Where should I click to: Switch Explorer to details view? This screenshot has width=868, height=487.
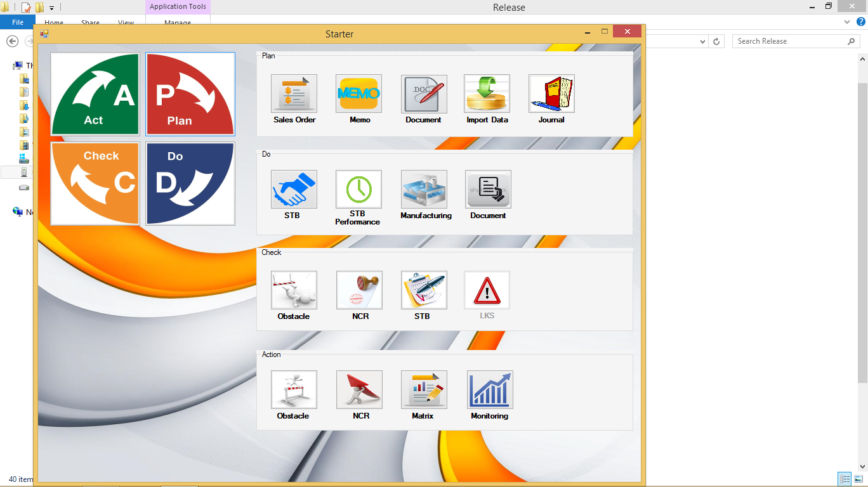point(845,479)
